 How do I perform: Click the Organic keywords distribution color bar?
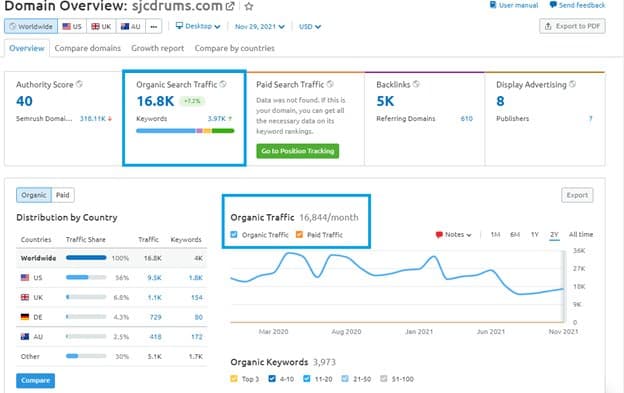click(x=185, y=131)
